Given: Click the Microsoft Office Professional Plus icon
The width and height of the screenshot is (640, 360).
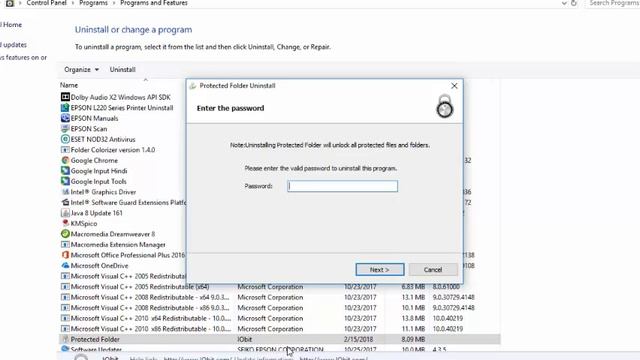Looking at the screenshot, I should [65, 255].
